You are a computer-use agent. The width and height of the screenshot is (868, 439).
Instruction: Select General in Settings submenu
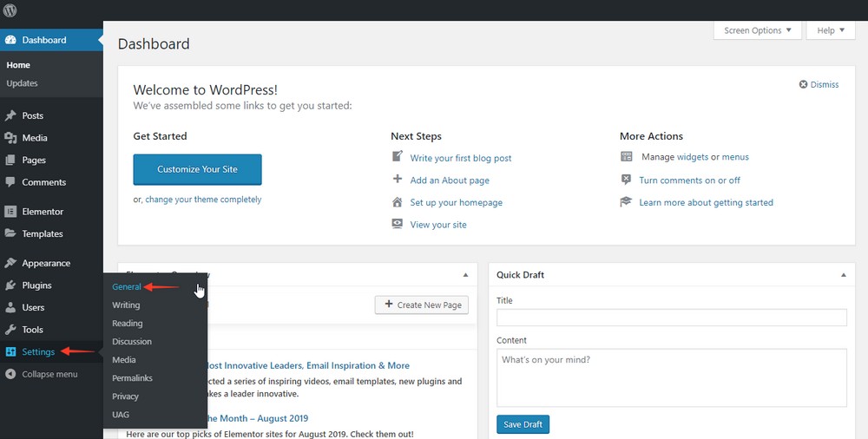[x=126, y=287]
